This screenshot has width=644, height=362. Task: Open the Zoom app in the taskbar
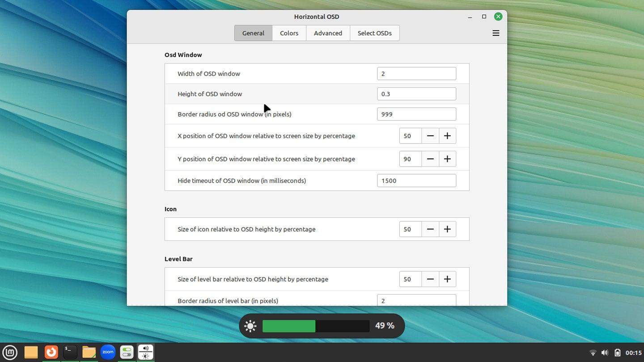click(108, 352)
